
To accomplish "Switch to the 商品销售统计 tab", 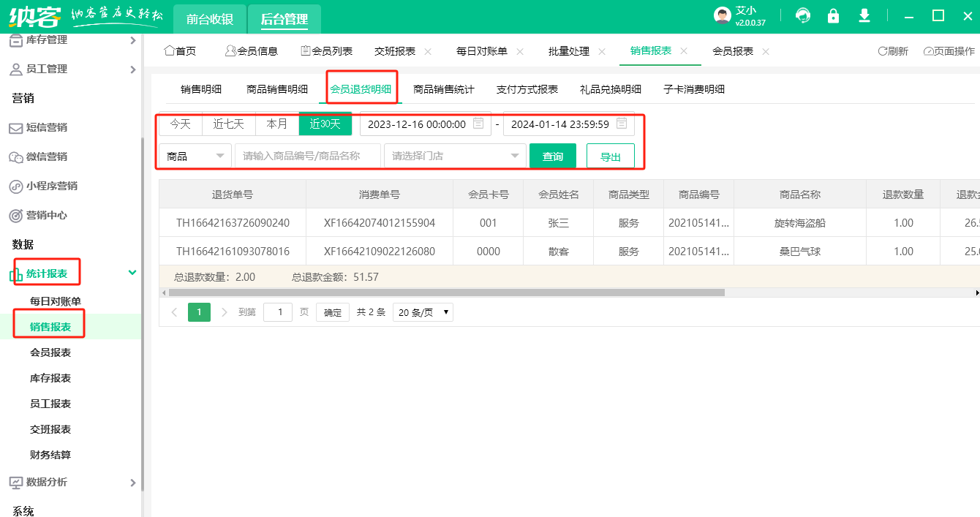I will coord(443,89).
